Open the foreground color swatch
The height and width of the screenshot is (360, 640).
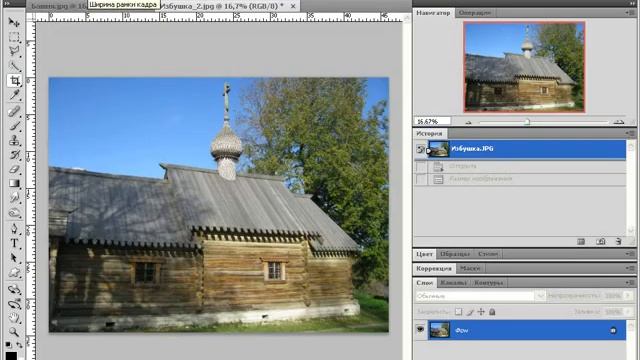point(11,356)
